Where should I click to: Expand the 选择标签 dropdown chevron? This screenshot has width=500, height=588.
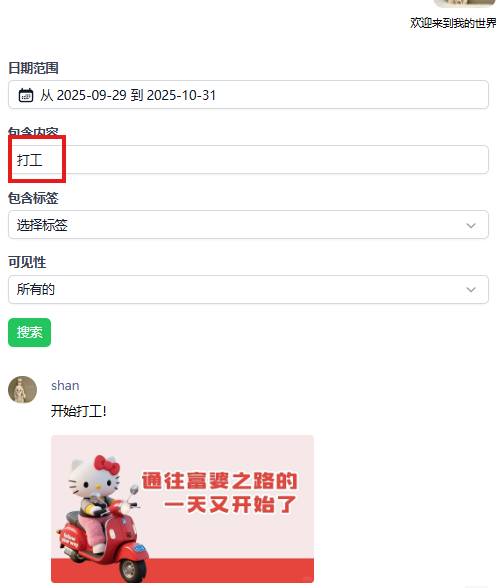point(471,225)
